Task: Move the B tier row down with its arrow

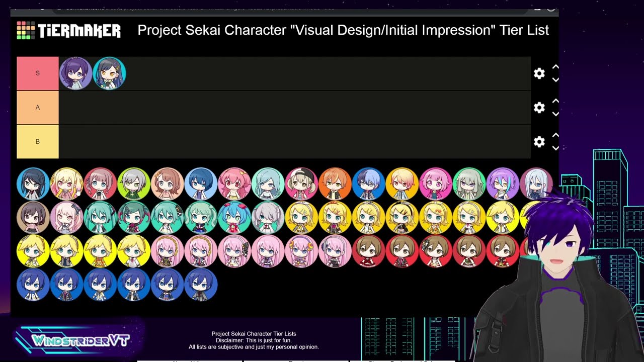Action: [555, 148]
